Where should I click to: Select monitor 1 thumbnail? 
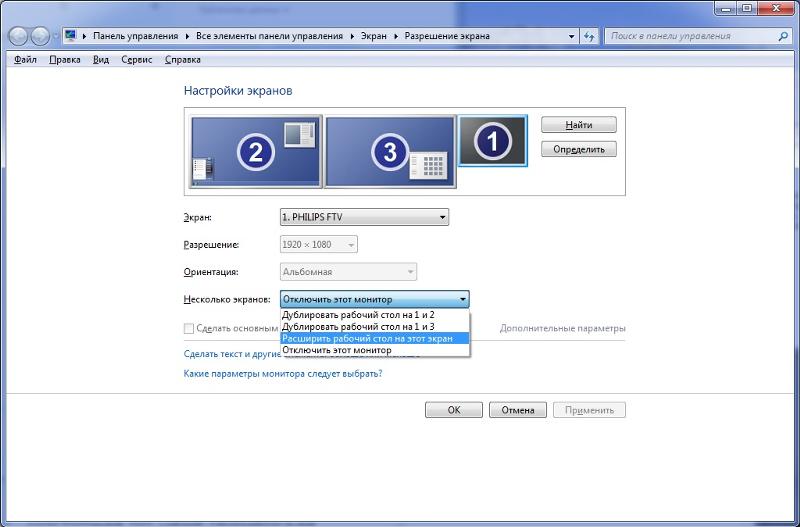(492, 141)
